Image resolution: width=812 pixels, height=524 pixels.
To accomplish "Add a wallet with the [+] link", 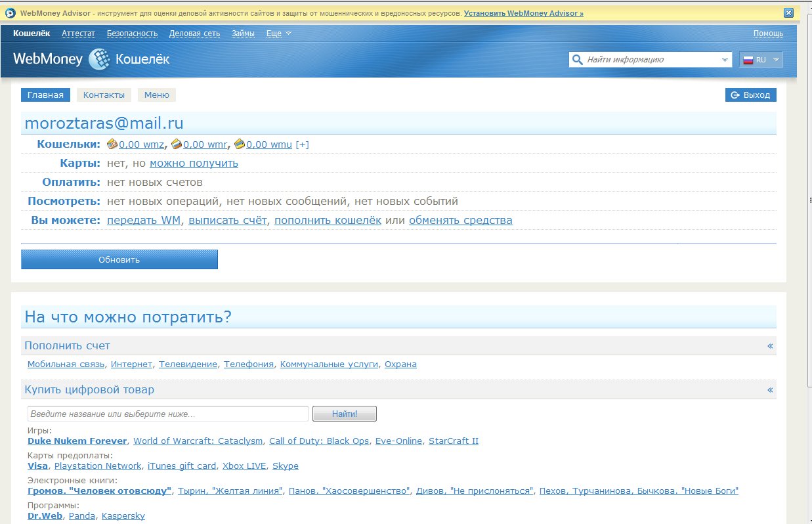I will click(x=302, y=145).
